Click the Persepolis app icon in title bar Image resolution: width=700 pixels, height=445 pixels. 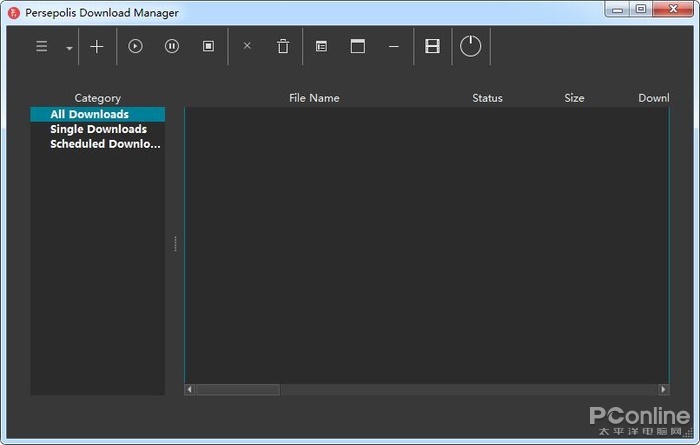point(14,13)
